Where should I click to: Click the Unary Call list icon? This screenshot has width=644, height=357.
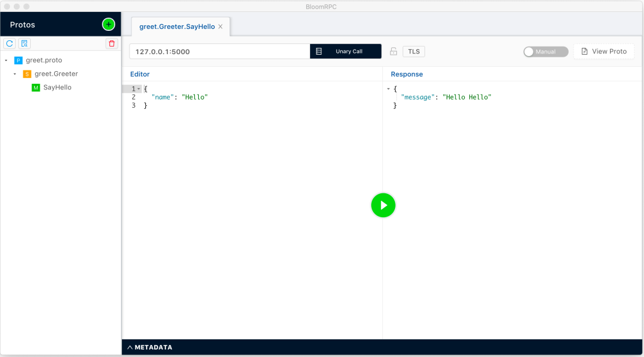(x=319, y=52)
